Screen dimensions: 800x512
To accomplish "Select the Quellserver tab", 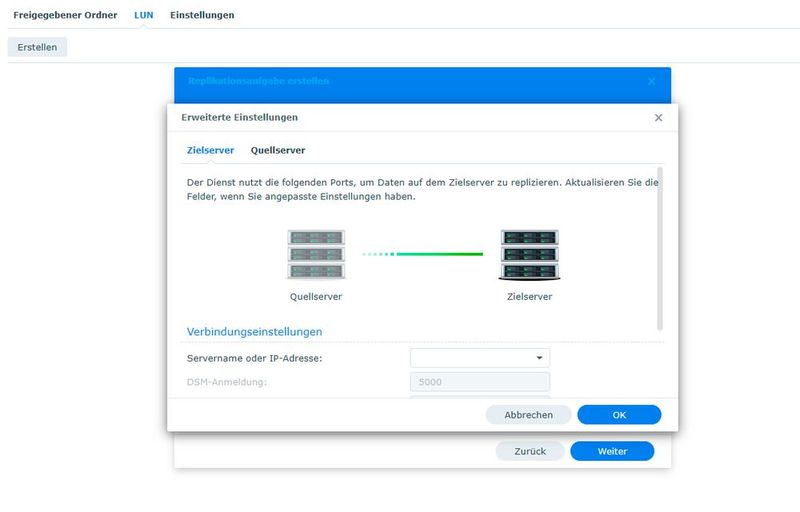I will pos(278,150).
